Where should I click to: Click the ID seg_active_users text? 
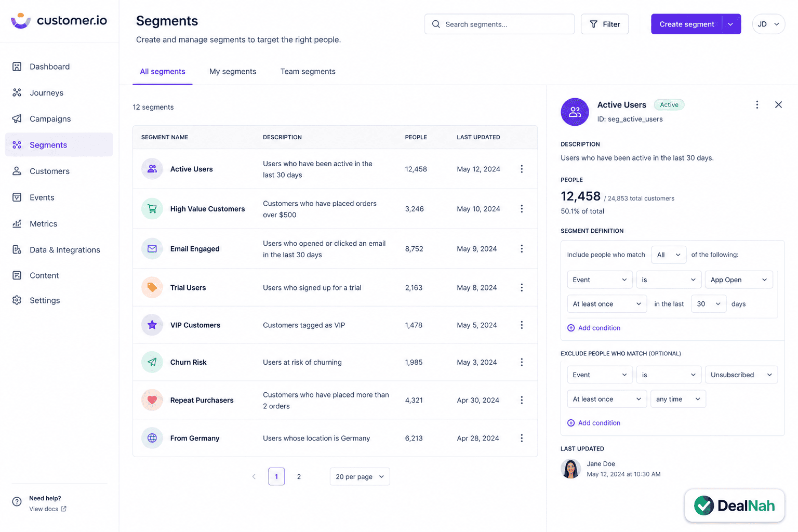click(x=630, y=119)
